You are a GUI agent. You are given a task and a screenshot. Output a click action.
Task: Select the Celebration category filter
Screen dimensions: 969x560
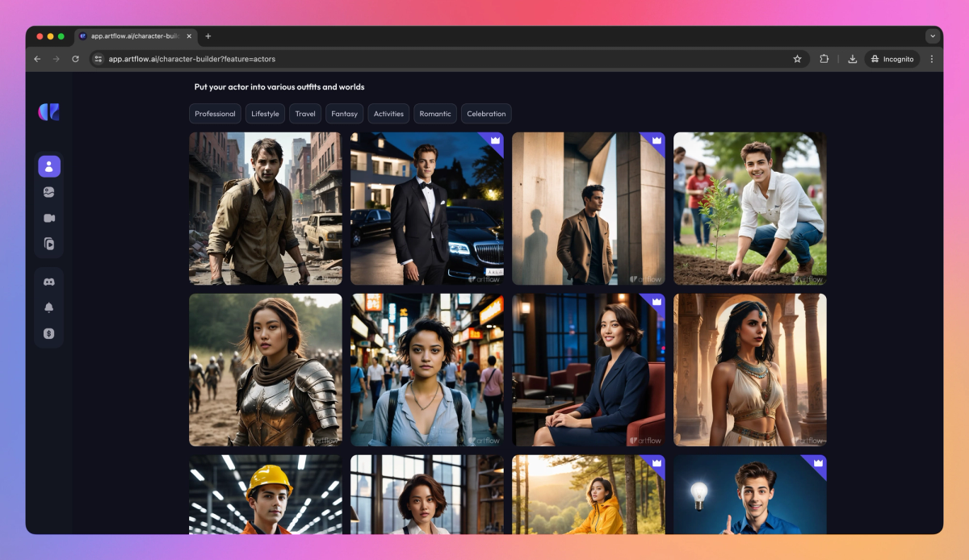[x=486, y=114]
